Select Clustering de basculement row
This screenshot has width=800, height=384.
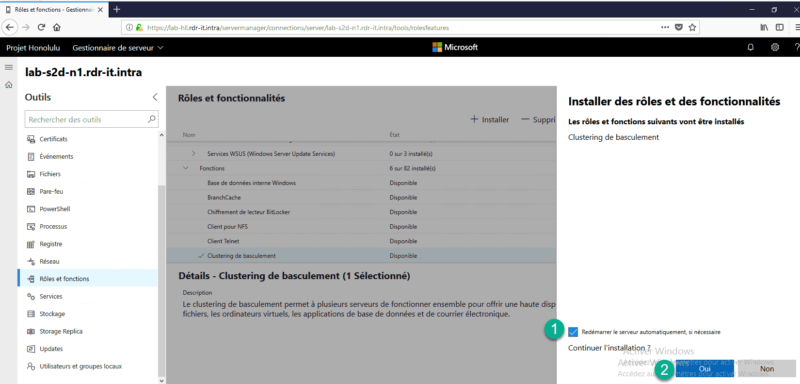361,255
